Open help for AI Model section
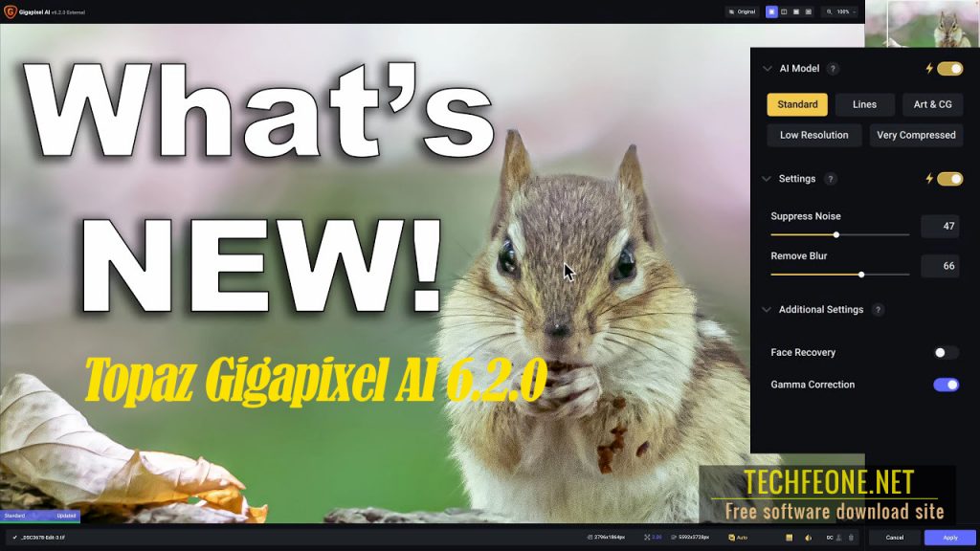The image size is (980, 551). click(833, 69)
